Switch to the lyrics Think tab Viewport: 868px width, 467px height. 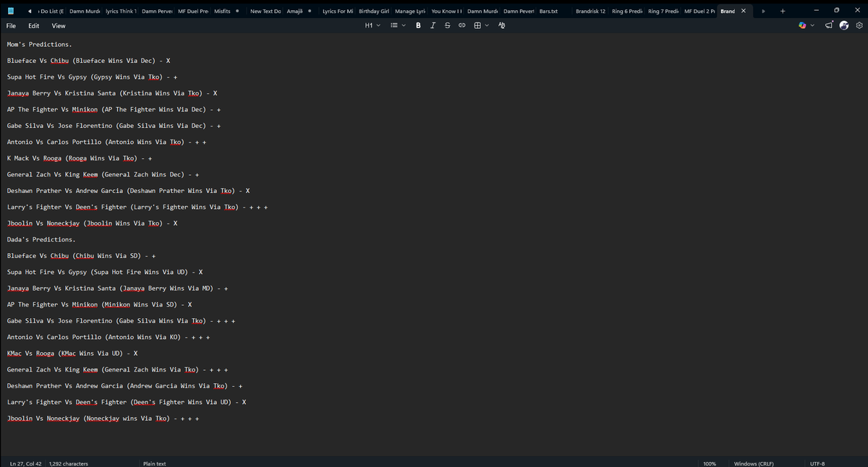click(121, 12)
